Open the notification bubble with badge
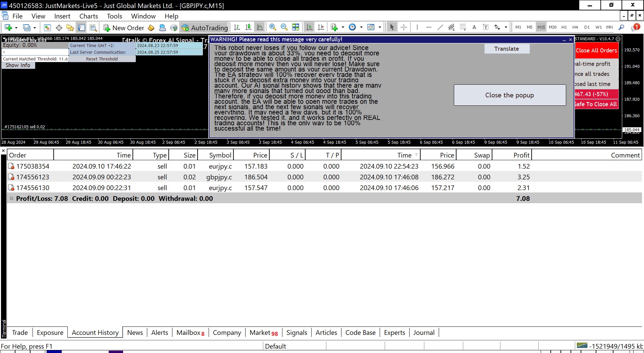 pos(635,28)
